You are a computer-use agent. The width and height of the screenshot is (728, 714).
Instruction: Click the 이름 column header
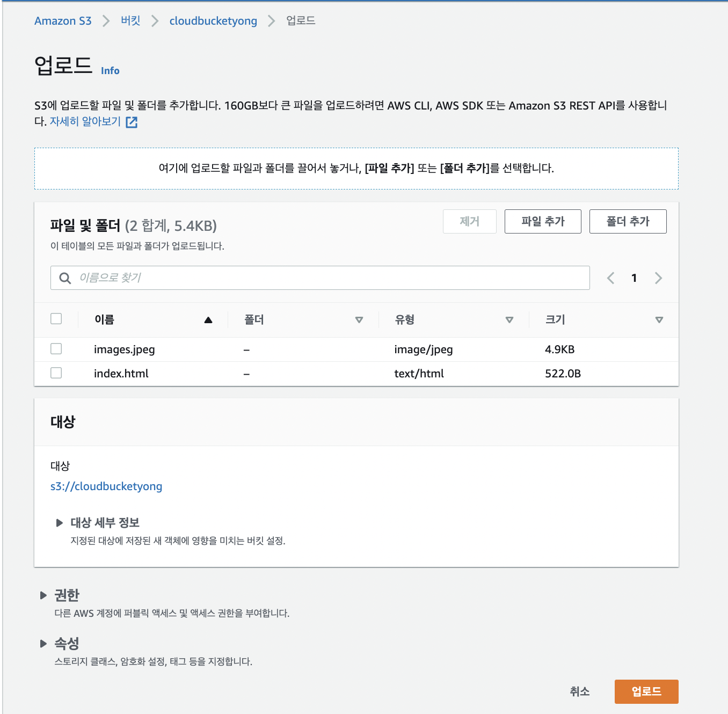point(105,320)
